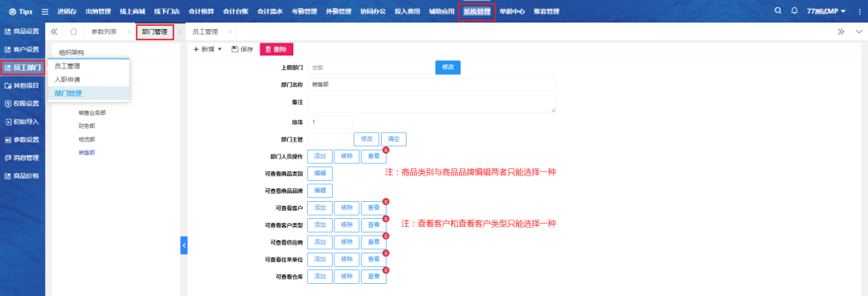This screenshot has height=296, width=868.
Task: Click 移除 in the 可查看客户类型 row
Action: pyautogui.click(x=347, y=225)
